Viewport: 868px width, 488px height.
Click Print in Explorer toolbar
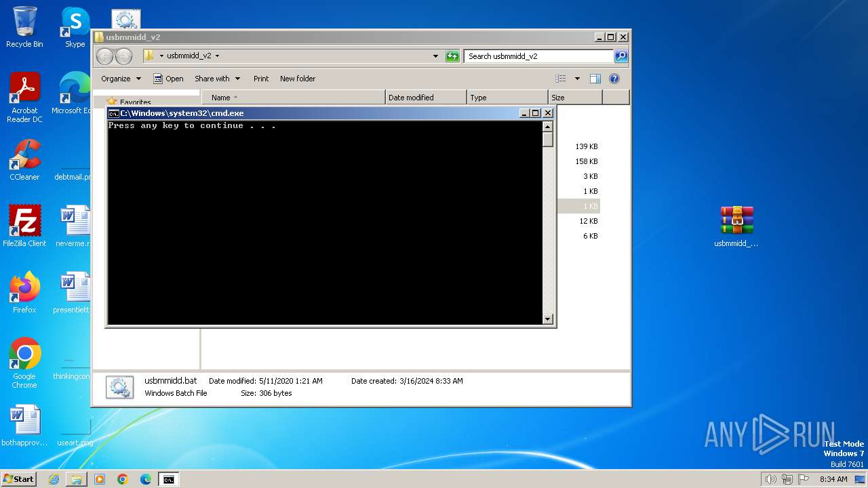(x=261, y=79)
